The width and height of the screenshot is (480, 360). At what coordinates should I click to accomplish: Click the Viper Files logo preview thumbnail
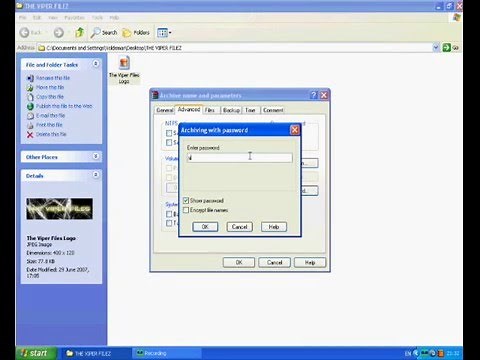[x=60, y=209]
